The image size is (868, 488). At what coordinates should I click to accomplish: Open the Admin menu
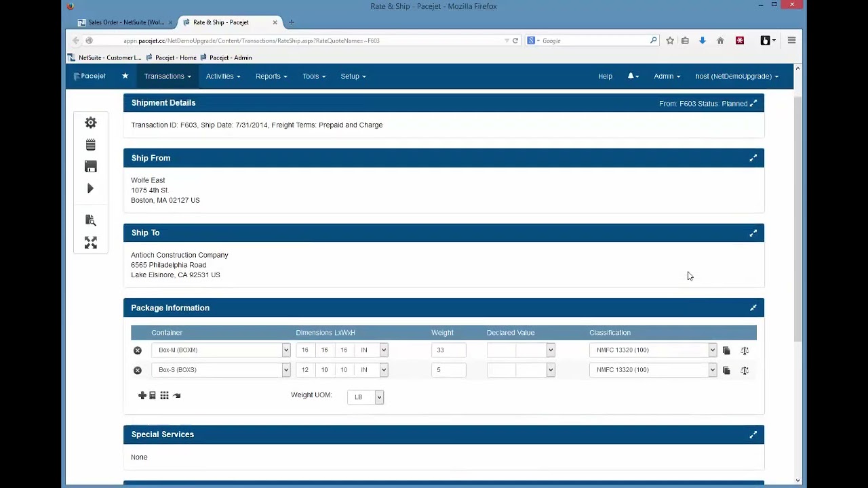(x=667, y=76)
